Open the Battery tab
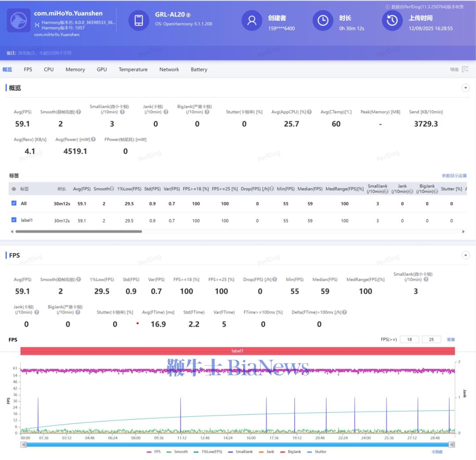The height and width of the screenshot is (460, 476). [199, 70]
